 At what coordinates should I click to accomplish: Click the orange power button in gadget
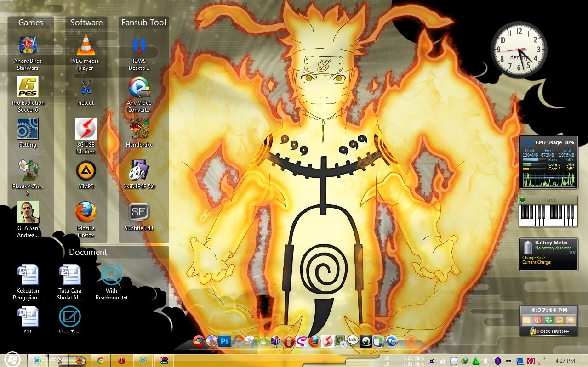(x=526, y=320)
